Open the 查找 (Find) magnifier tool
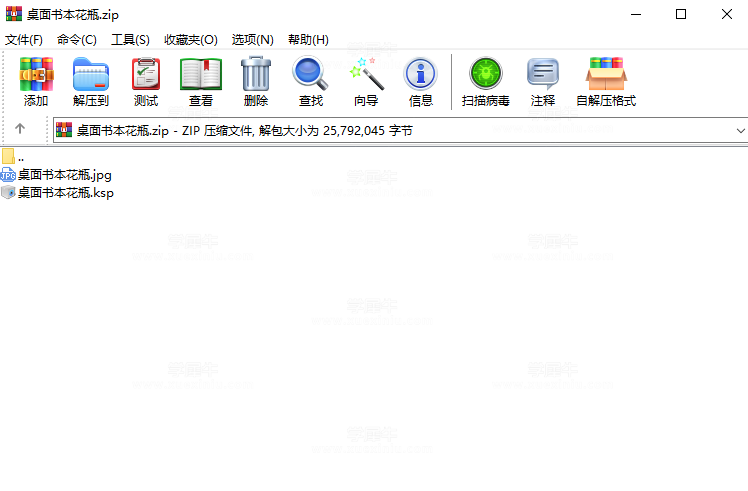The image size is (748, 491). coord(311,74)
